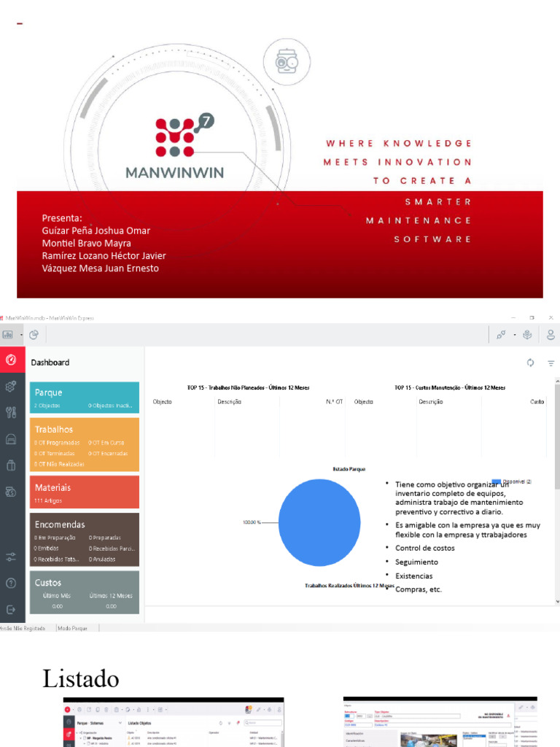Click Descrição header in Custos Manutenção table
The image size is (560, 747).
coord(431,402)
